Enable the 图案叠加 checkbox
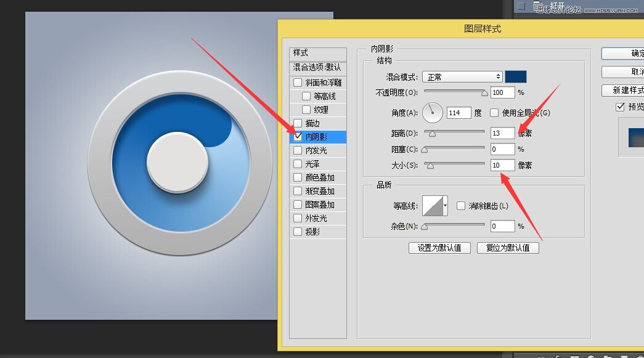The height and width of the screenshot is (358, 644). 298,205
